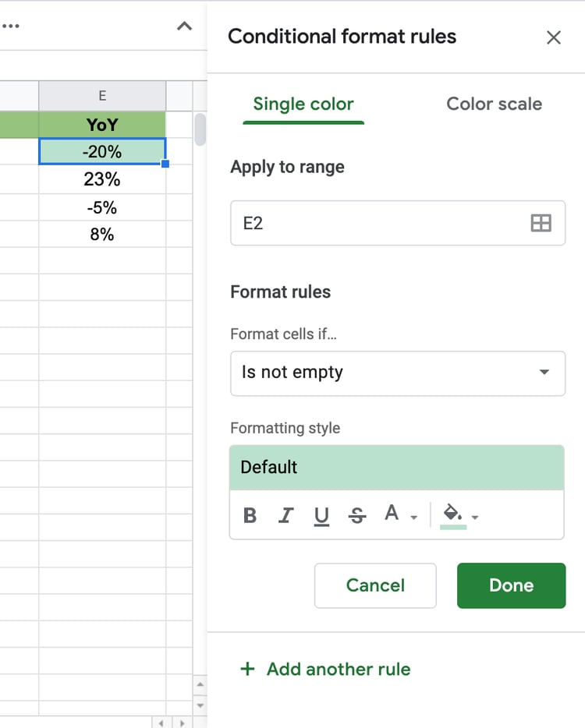Expand the fill color dropdown arrow

click(475, 517)
